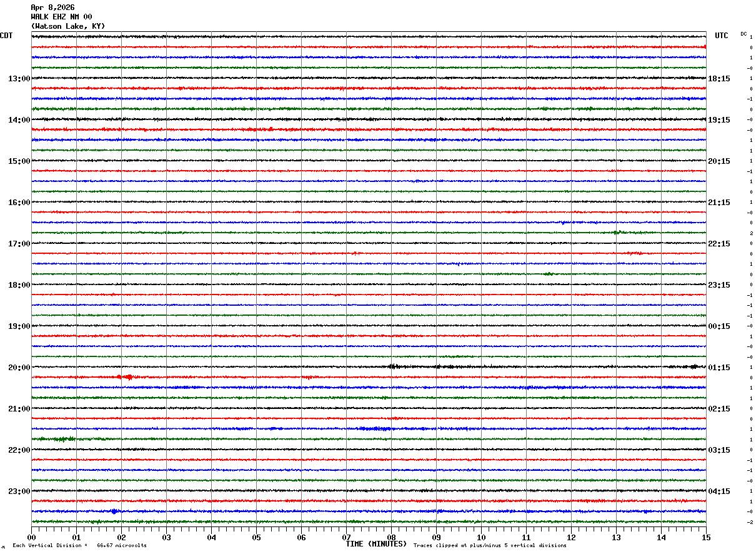Click the TIME (MINUTES) axis title
The width and height of the screenshot is (756, 554).
[376, 544]
